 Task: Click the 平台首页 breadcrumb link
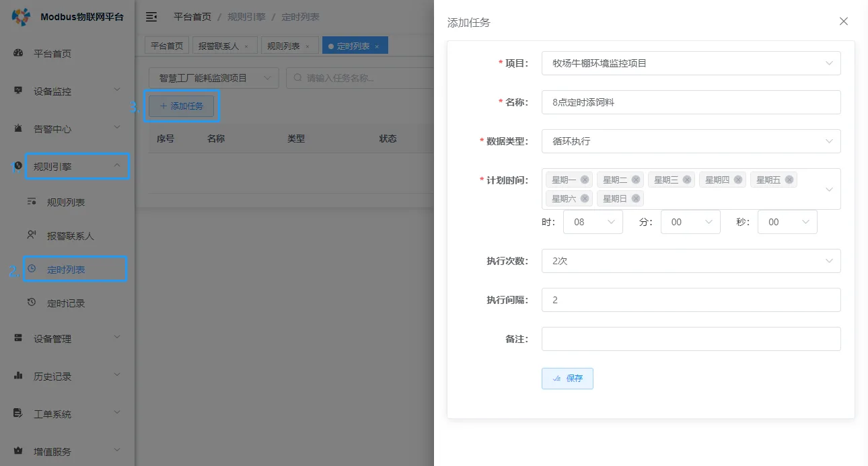pos(192,17)
